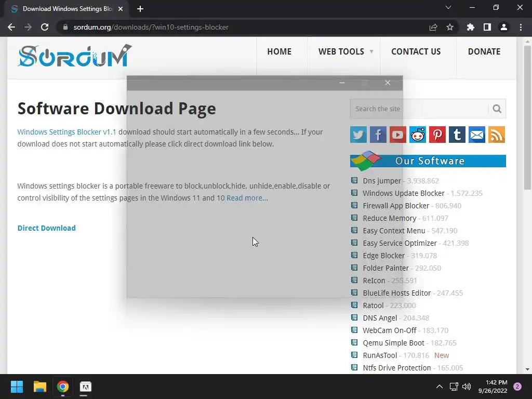Open File Explorer from taskbar
The image size is (532, 399).
pyautogui.click(x=39, y=387)
